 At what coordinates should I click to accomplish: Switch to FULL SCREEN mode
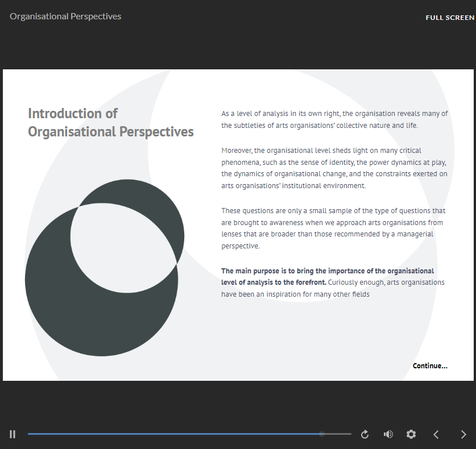pyautogui.click(x=449, y=18)
